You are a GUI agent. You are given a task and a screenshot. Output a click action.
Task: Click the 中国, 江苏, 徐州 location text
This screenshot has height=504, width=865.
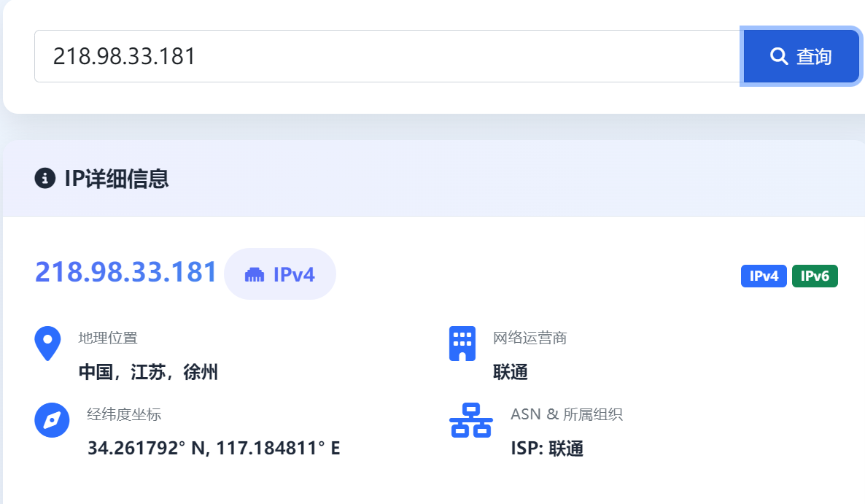(x=148, y=372)
